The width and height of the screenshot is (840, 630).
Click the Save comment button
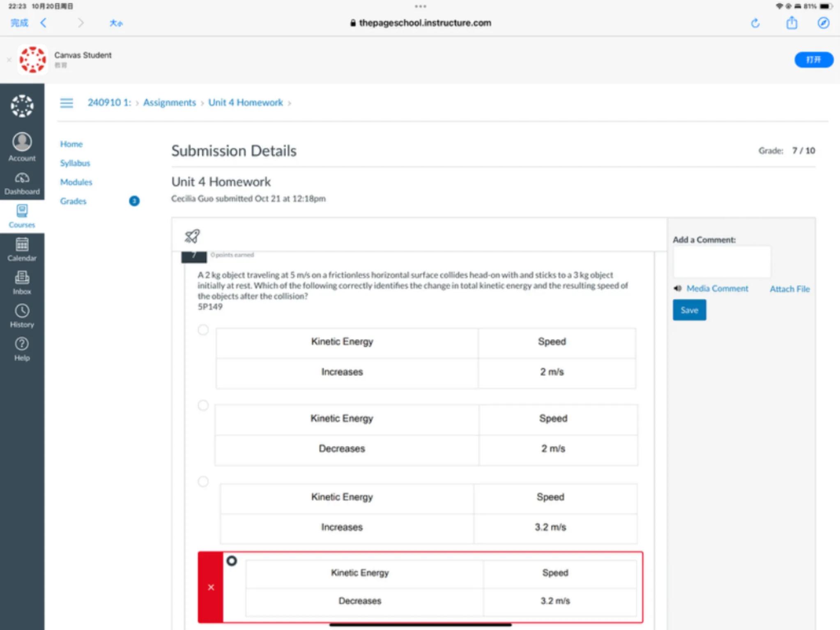(x=689, y=310)
